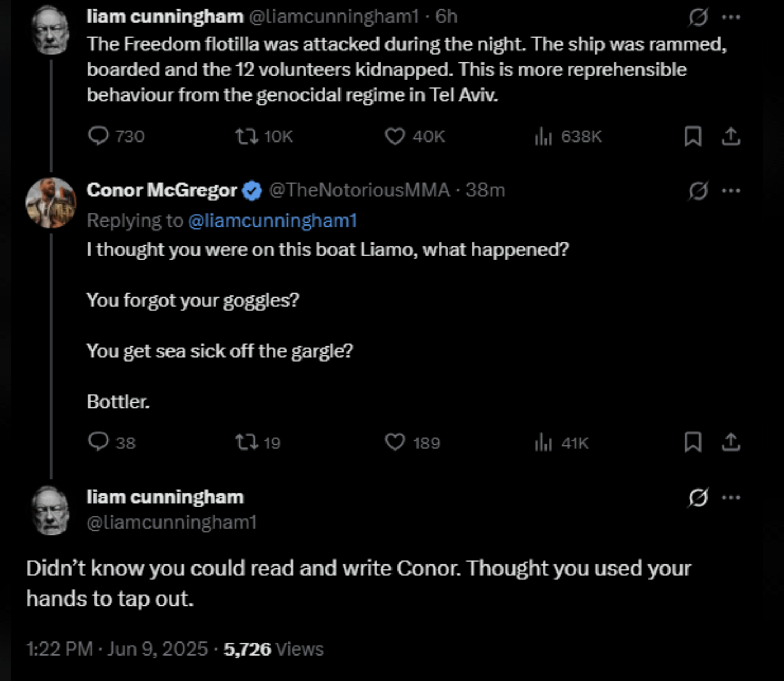The width and height of the screenshot is (784, 681).
Task: Open Grok icon on the first tweet
Action: tap(698, 17)
